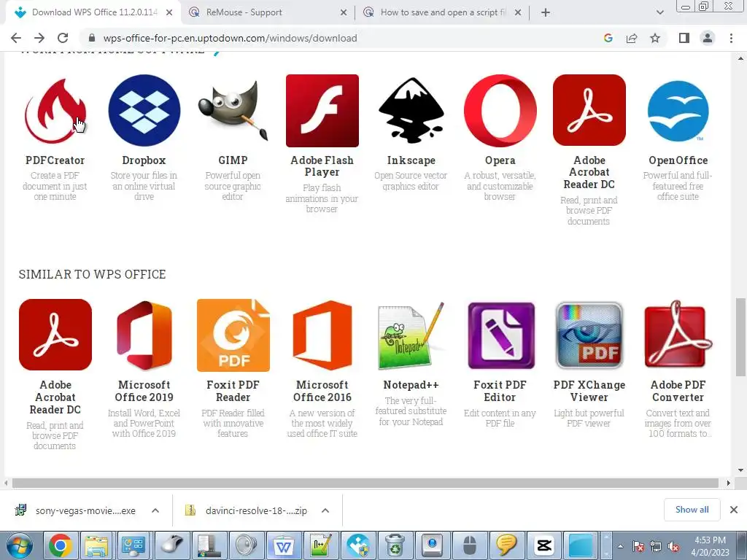Click the muted volume tray icon
Viewport: 747px width, 560px height.
pyautogui.click(x=673, y=546)
